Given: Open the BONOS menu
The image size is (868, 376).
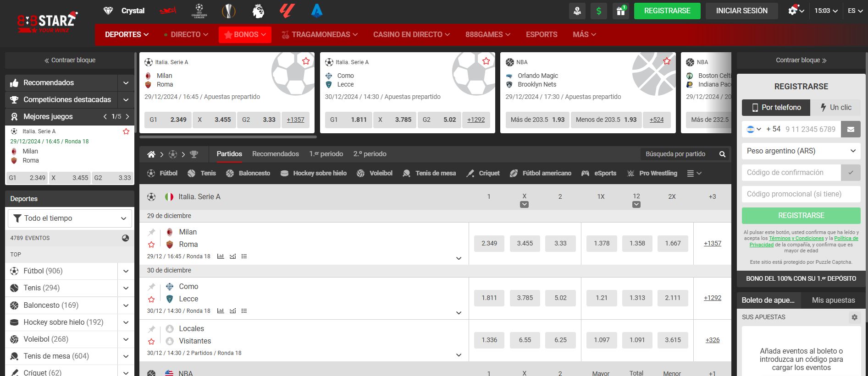Looking at the screenshot, I should click(245, 34).
